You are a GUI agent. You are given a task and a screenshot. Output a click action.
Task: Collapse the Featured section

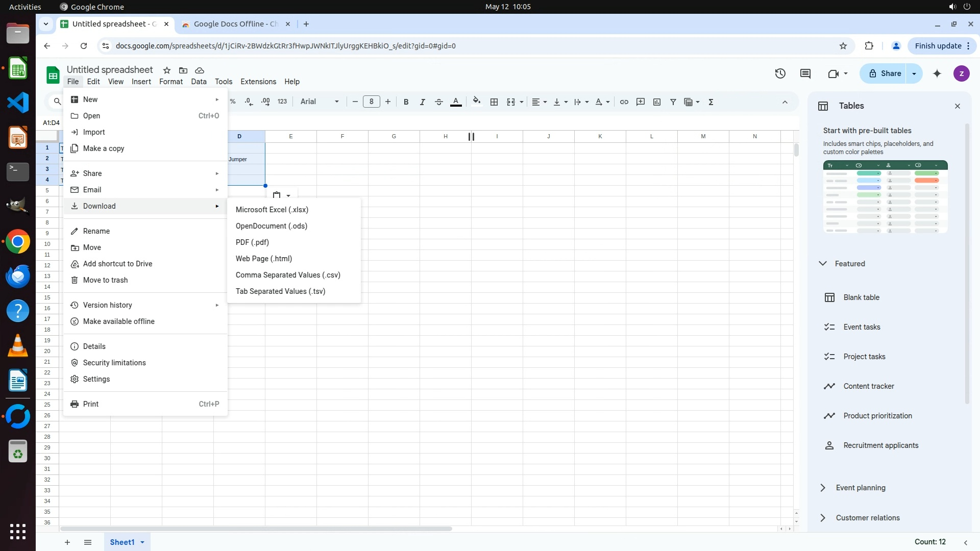pos(823,264)
